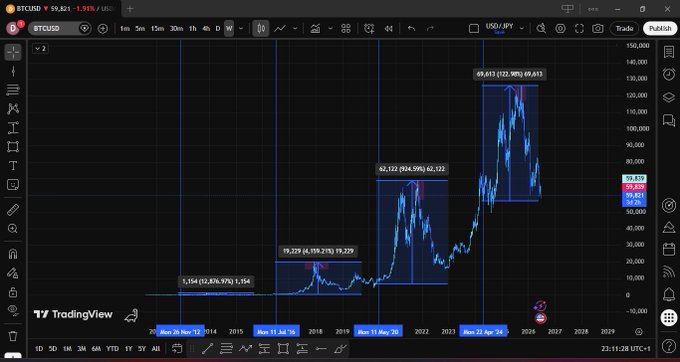
Task: Open the watchlist panel in right sidebar
Action: [x=669, y=52]
